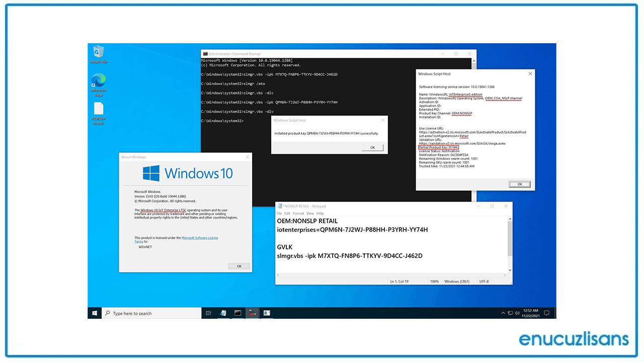Close the About Windows dialog
644x362 pixels.
point(247,157)
